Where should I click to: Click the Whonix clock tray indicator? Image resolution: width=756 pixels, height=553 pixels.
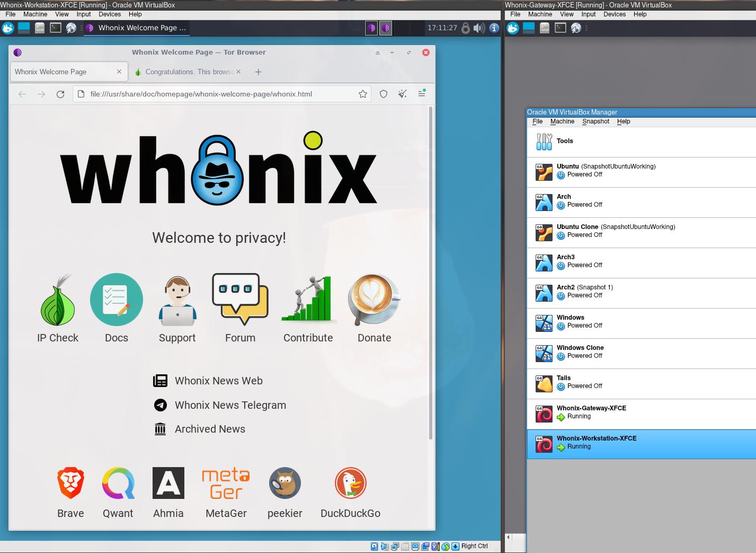click(442, 28)
